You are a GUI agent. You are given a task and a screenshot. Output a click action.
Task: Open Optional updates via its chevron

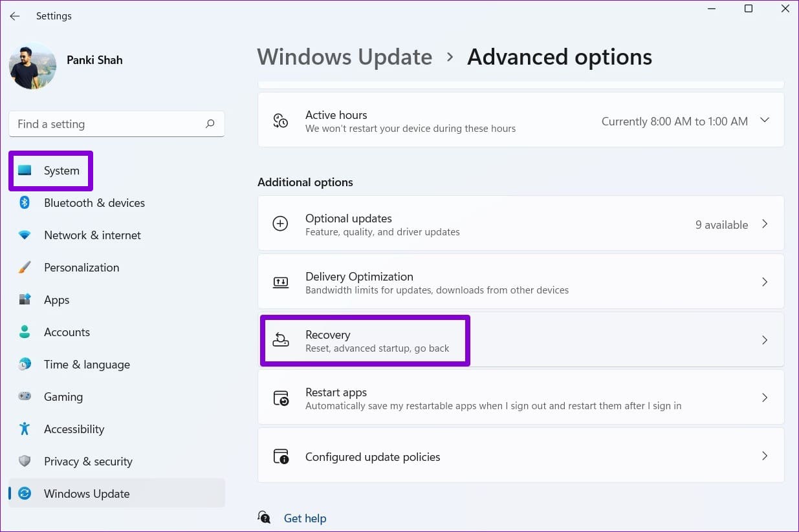click(765, 224)
